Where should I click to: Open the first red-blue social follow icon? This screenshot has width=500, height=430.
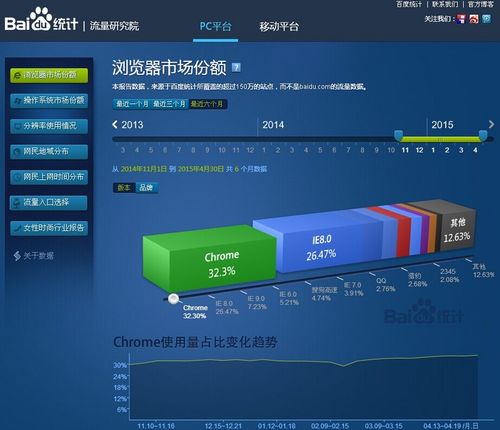click(x=461, y=19)
